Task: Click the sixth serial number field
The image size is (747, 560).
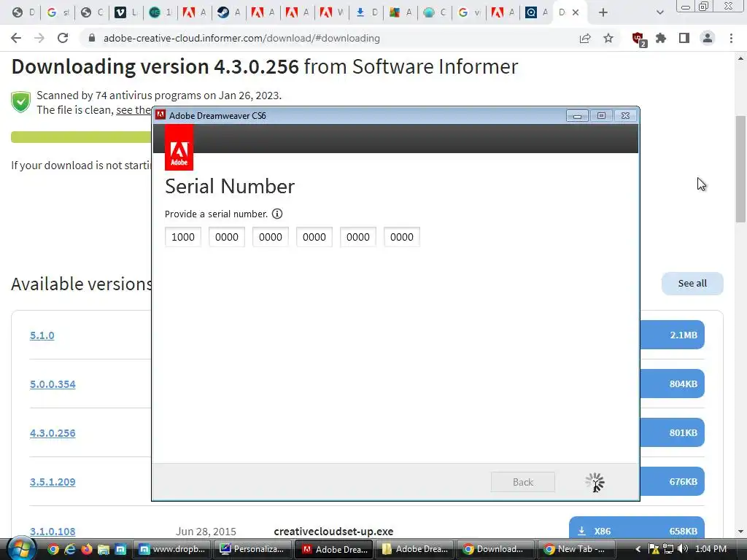Action: (x=402, y=237)
